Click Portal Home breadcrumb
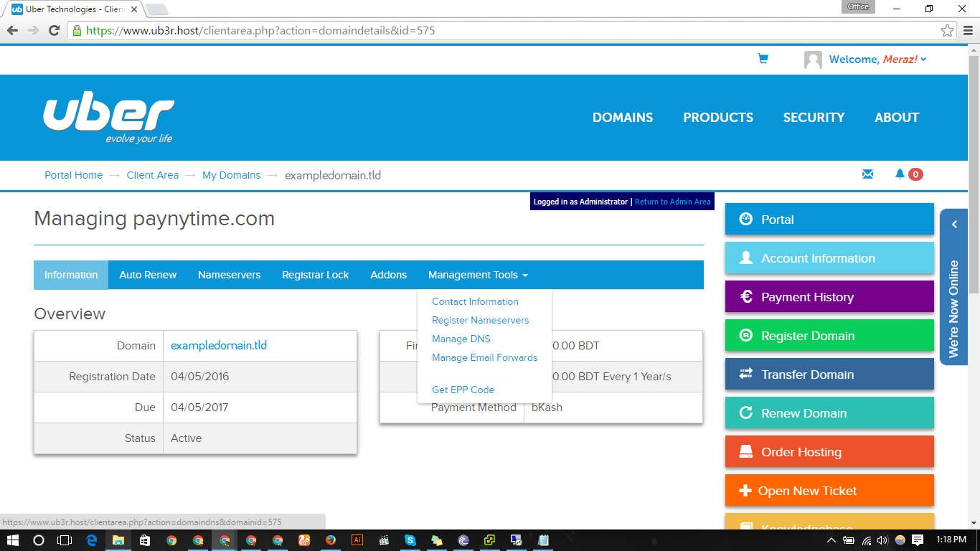 [x=74, y=175]
